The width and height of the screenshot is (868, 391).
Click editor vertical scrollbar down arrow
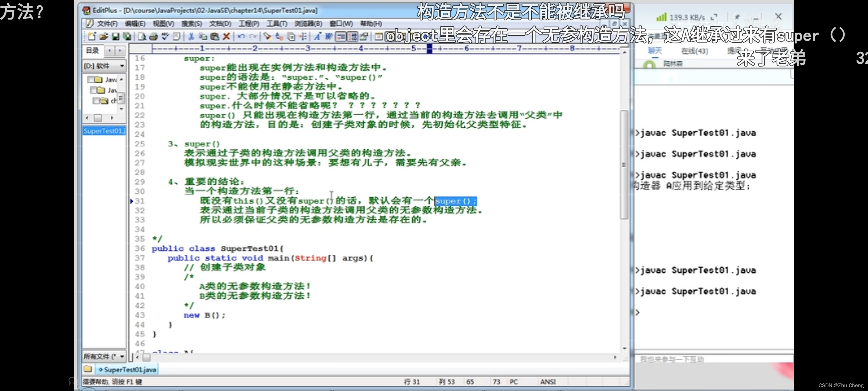click(624, 348)
